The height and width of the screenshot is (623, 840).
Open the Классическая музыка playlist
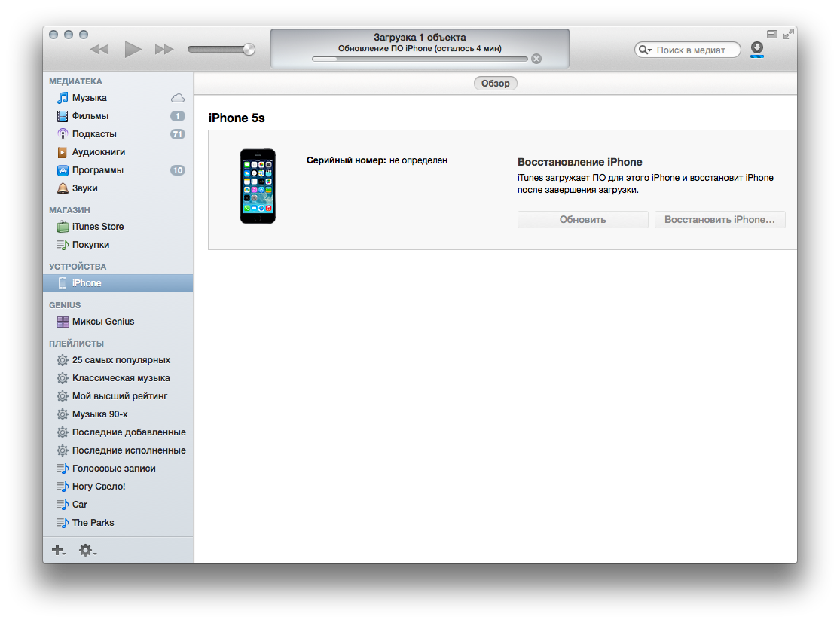tap(118, 378)
